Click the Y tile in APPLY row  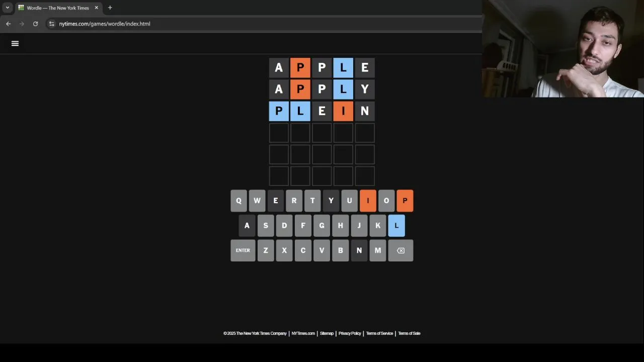365,89
